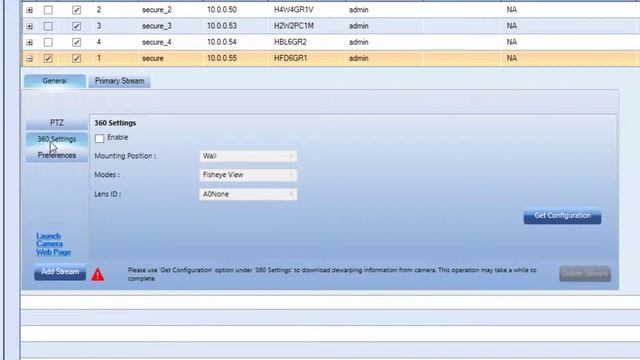Expand the secure_4 camera row
Viewport: 640px width, 360px height.
click(x=29, y=42)
